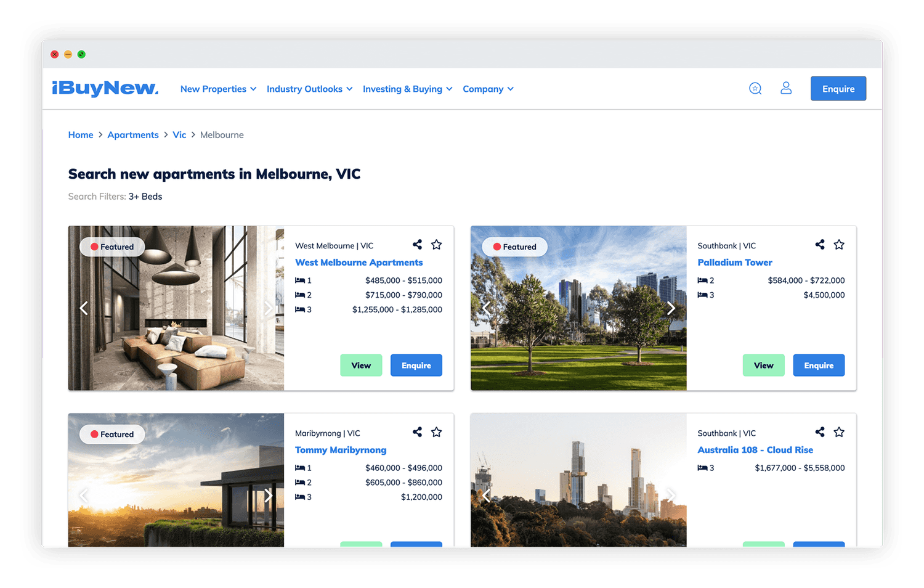The width and height of the screenshot is (924, 588).
Task: Enquire about West Melbourne Apartments
Action: click(416, 365)
